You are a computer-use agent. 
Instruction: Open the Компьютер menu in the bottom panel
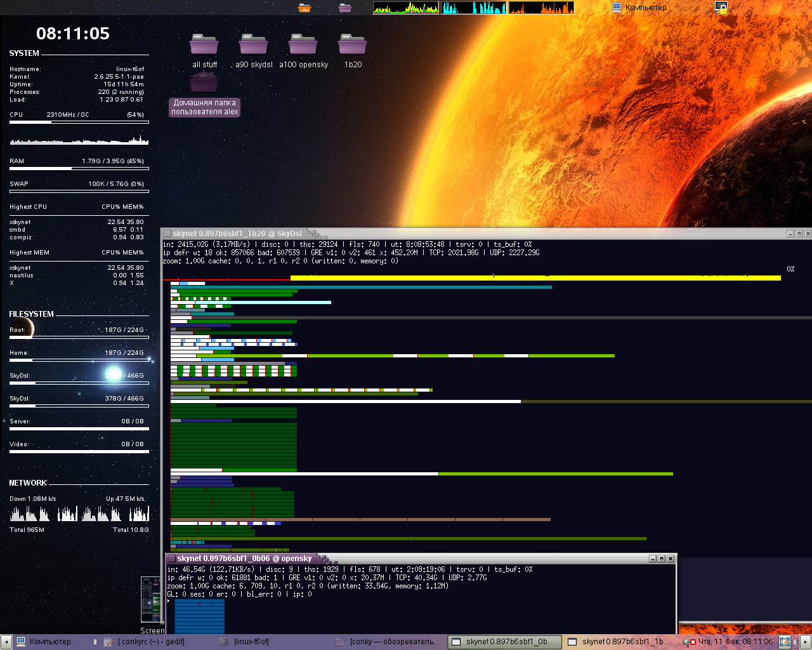click(x=44, y=642)
